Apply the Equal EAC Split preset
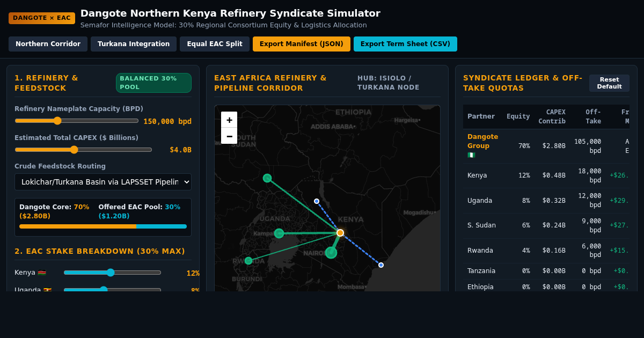The height and width of the screenshot is (338, 644). pos(215,44)
